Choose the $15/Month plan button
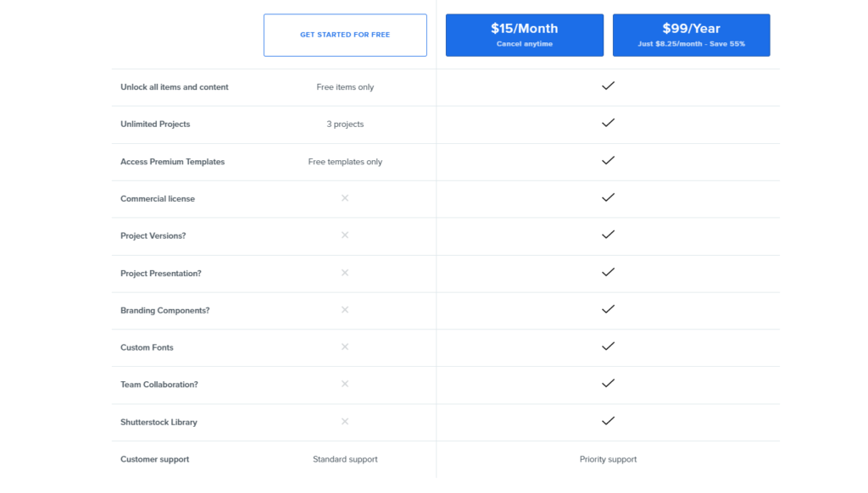 (524, 35)
